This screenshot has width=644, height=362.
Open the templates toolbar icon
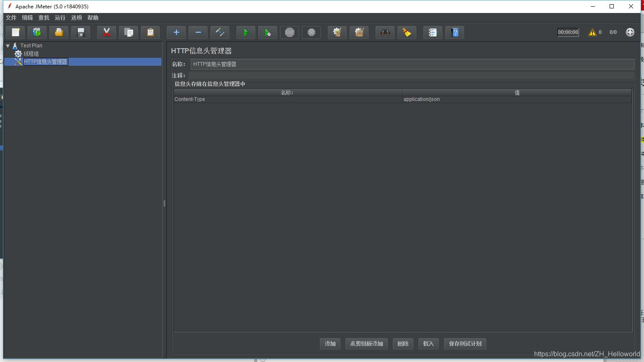click(37, 32)
